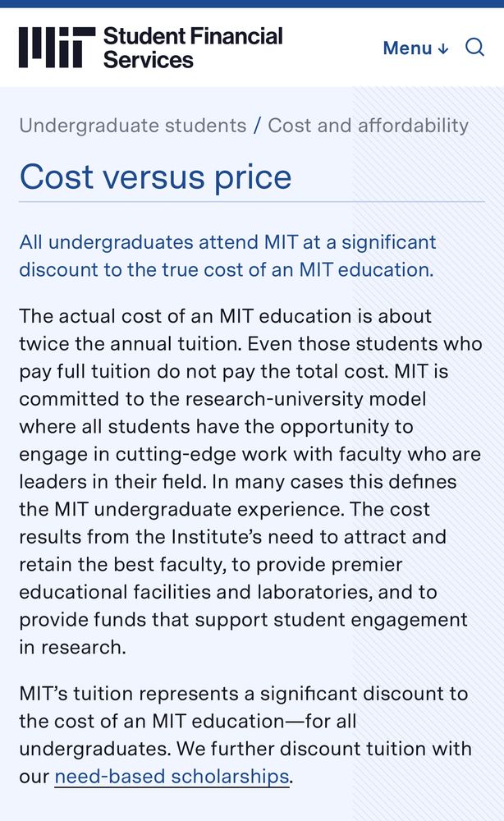This screenshot has height=821, width=504.
Task: Click the top blue banner bar
Action: click(x=252, y=3)
